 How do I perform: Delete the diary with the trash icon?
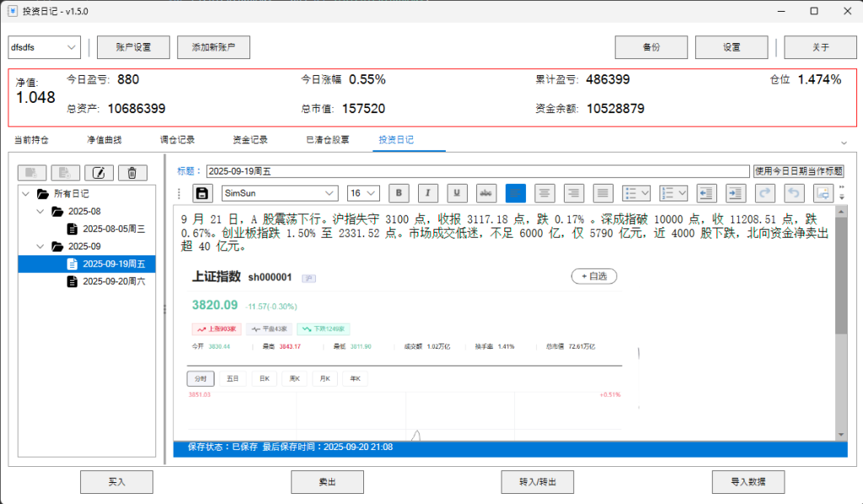pos(132,173)
